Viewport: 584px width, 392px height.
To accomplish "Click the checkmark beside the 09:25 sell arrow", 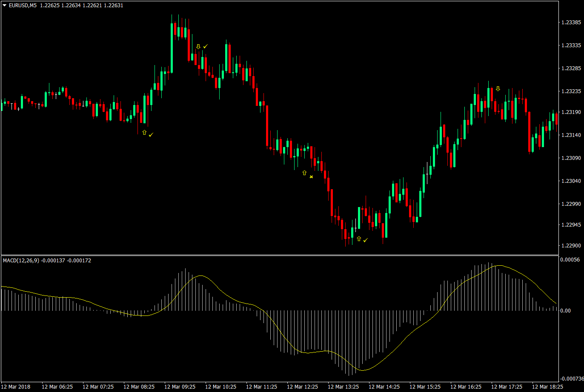I will [206, 45].
